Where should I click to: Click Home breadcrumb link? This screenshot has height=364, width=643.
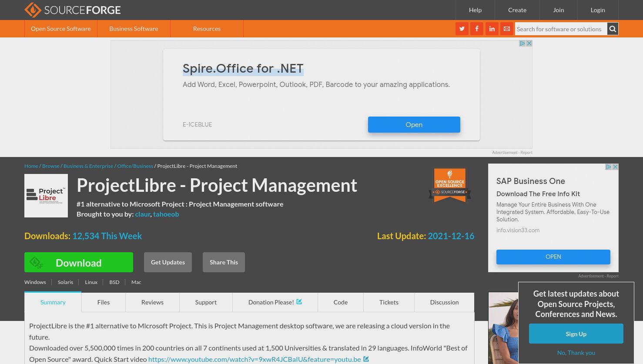pos(31,166)
